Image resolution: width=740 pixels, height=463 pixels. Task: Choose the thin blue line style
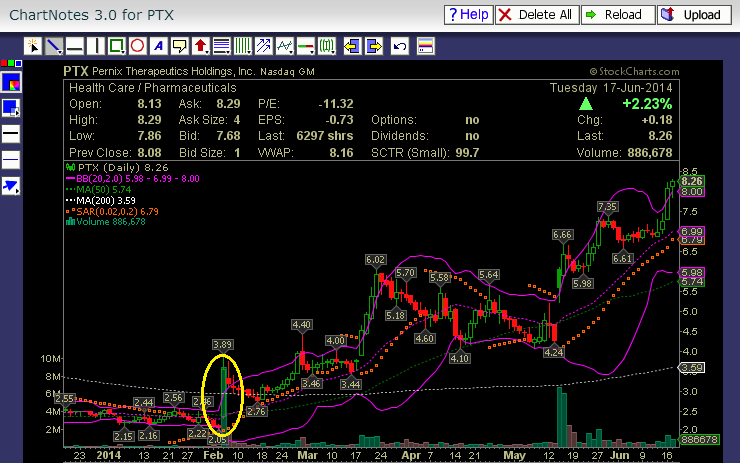point(11,160)
